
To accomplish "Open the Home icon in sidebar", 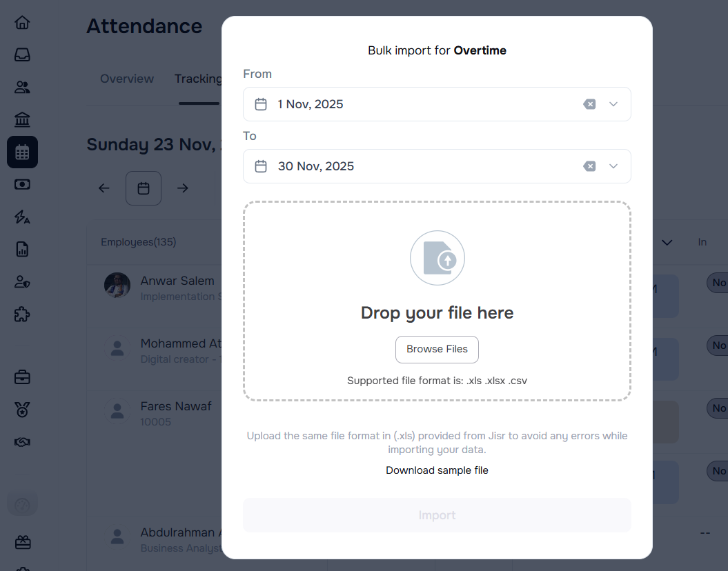I will [x=22, y=22].
